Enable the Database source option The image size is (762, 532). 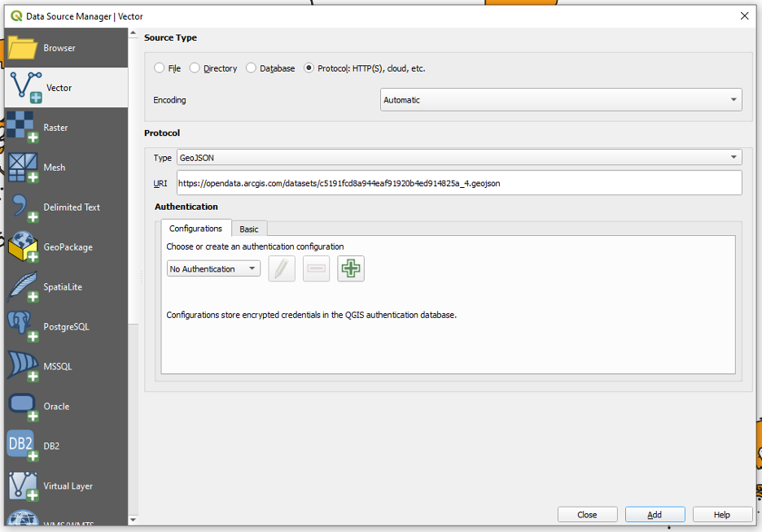(250, 68)
